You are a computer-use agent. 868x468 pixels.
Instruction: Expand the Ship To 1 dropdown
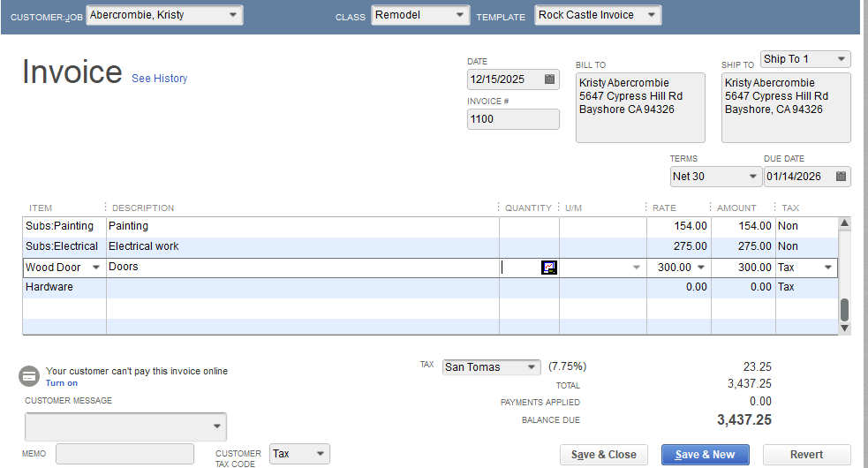click(841, 58)
